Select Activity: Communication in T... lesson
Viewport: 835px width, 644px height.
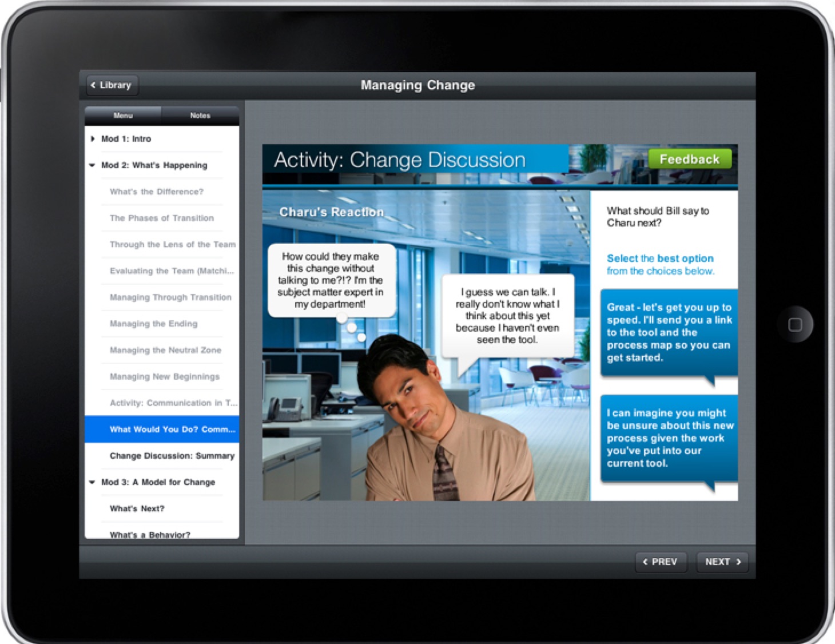(162, 403)
